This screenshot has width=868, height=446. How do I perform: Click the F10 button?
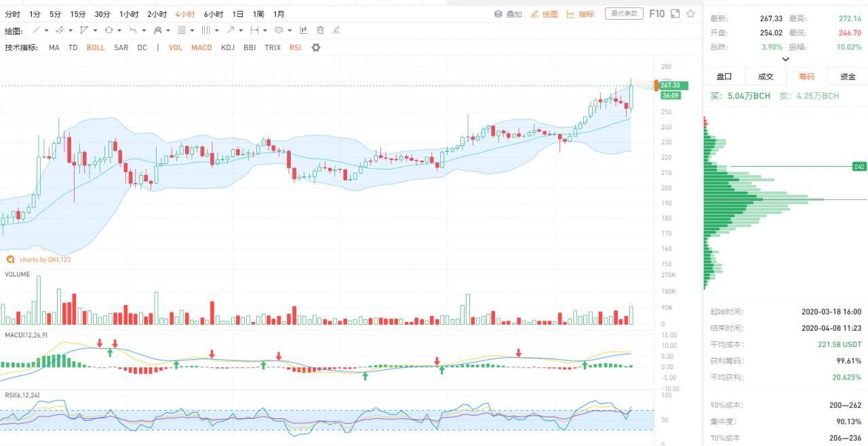(x=656, y=14)
